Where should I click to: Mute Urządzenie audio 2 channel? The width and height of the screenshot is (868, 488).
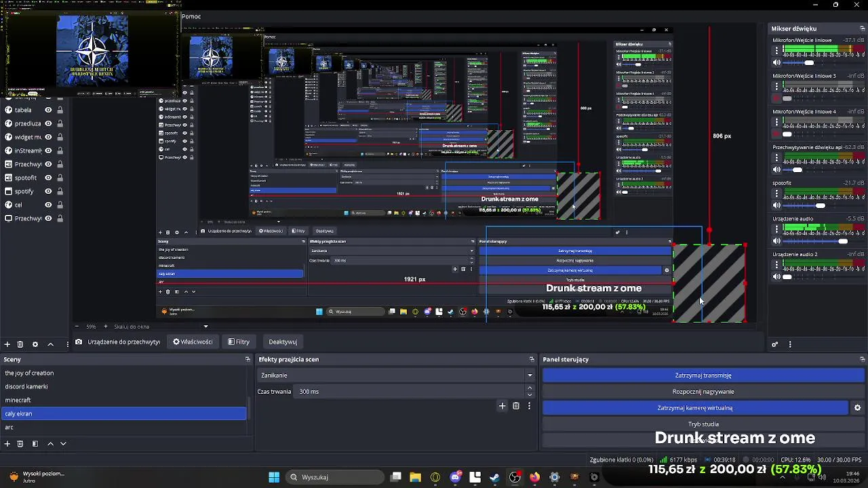point(777,277)
